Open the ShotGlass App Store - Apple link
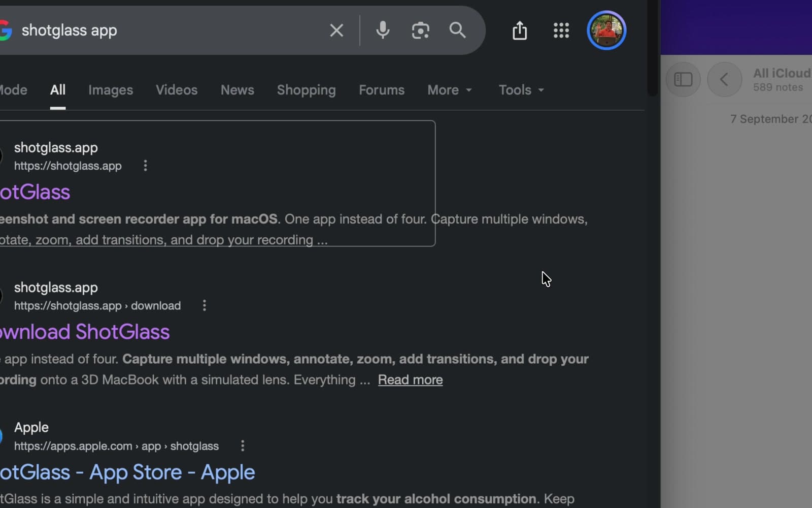The height and width of the screenshot is (508, 812). 127,472
